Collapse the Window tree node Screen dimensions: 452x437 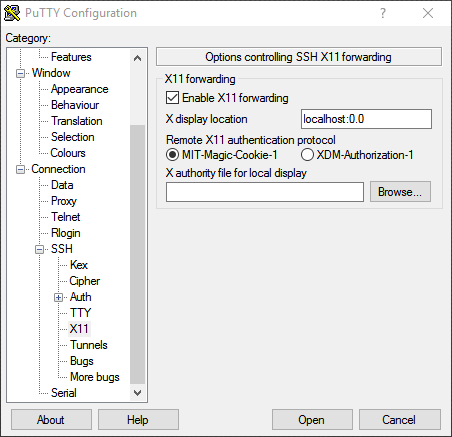pos(20,73)
